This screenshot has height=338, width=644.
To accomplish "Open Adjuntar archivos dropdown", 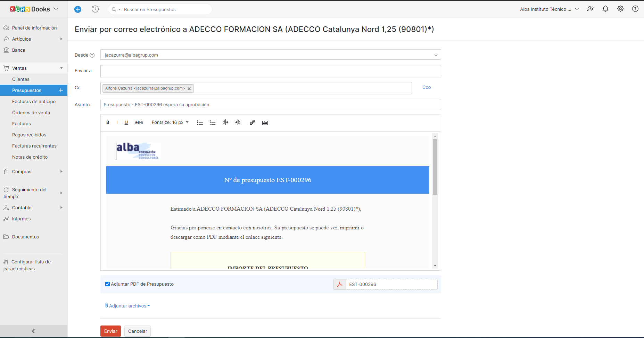I will click(127, 306).
